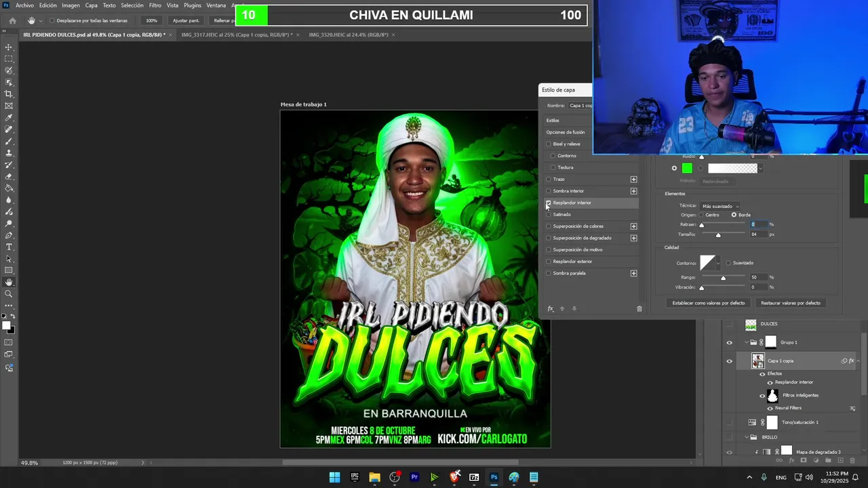Image resolution: width=868 pixels, height=488 pixels.
Task: Select the Path Selection tool
Action: [9, 259]
